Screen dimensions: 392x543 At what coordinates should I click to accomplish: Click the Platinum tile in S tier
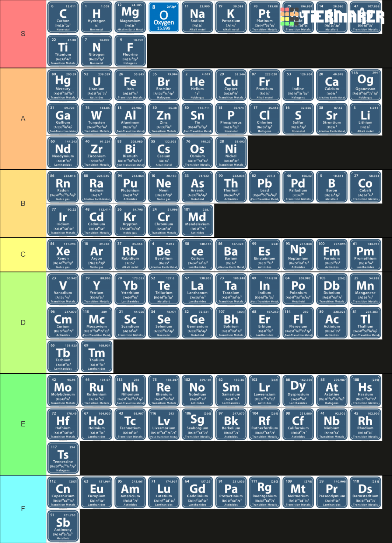(x=264, y=17)
